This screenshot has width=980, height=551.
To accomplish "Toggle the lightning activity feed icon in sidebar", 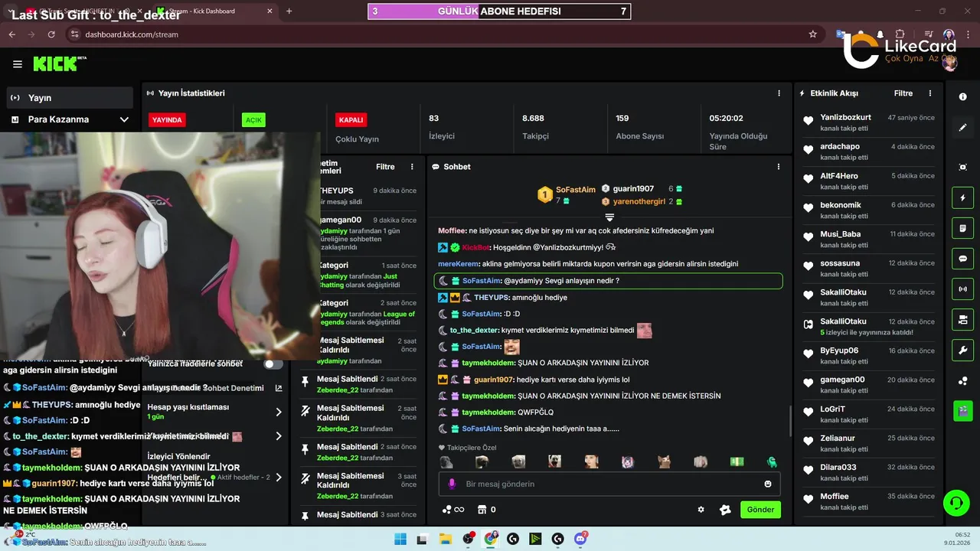I will click(x=963, y=198).
